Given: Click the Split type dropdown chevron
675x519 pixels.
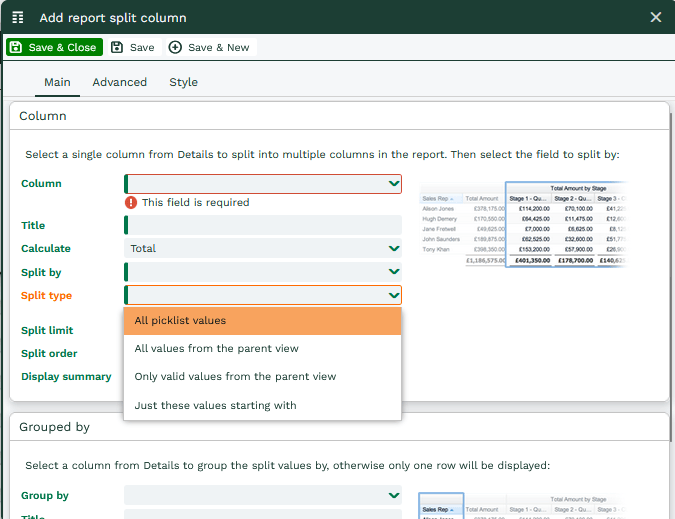Looking at the screenshot, I should tap(393, 295).
